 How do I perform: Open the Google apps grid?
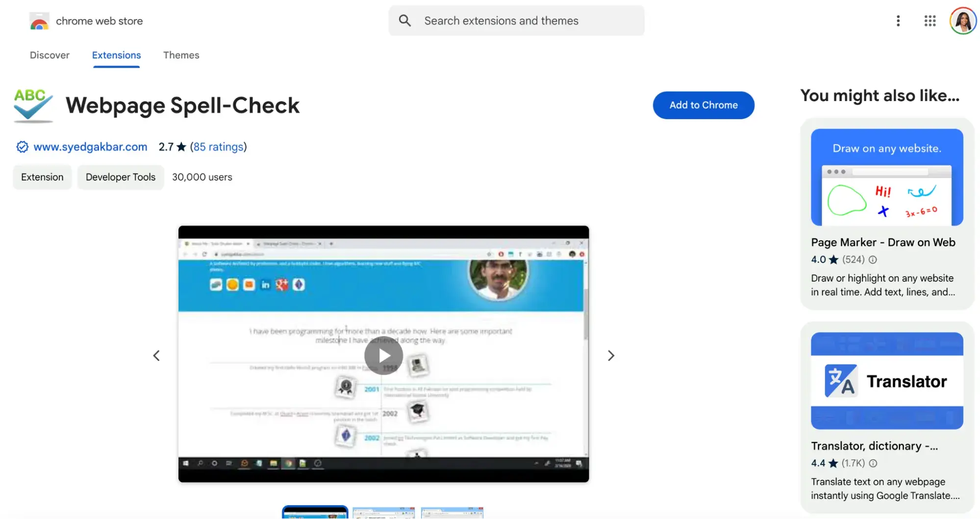pyautogui.click(x=930, y=21)
